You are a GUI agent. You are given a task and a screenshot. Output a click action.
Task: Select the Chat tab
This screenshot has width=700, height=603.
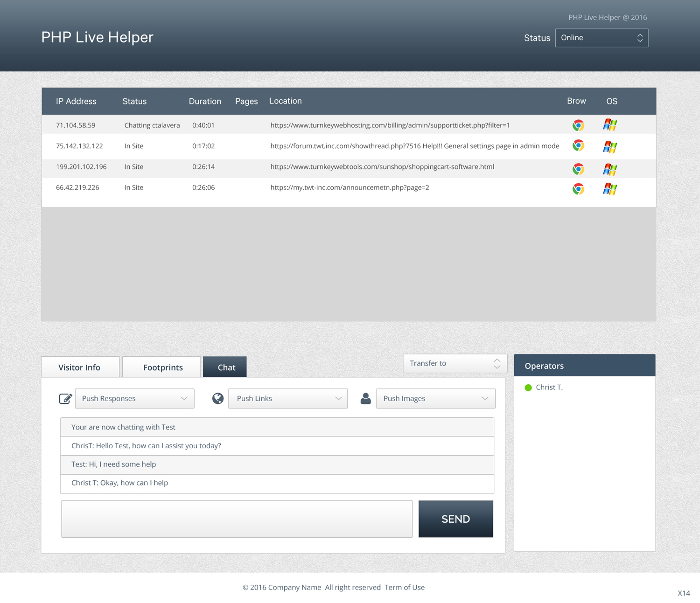tap(225, 367)
